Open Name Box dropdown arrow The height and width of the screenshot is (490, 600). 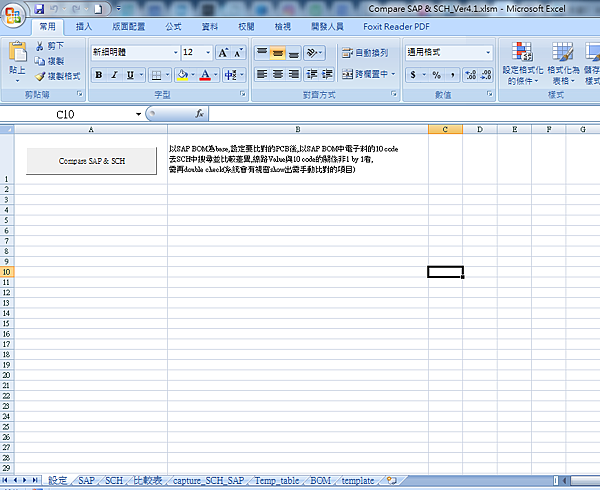[138, 114]
